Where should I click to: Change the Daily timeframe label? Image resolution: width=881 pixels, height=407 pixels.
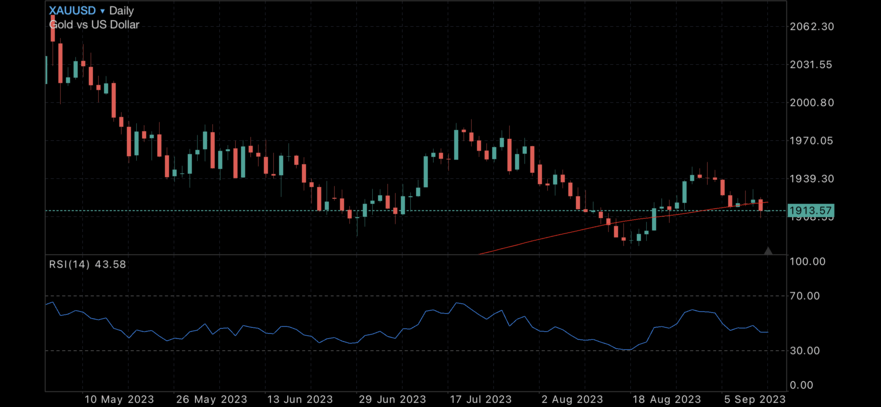click(x=121, y=11)
